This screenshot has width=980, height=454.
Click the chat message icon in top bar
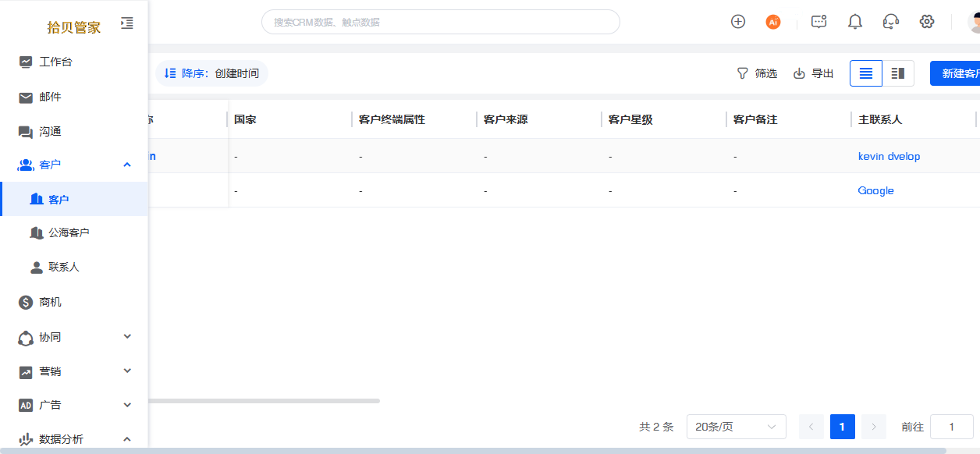[x=818, y=22]
